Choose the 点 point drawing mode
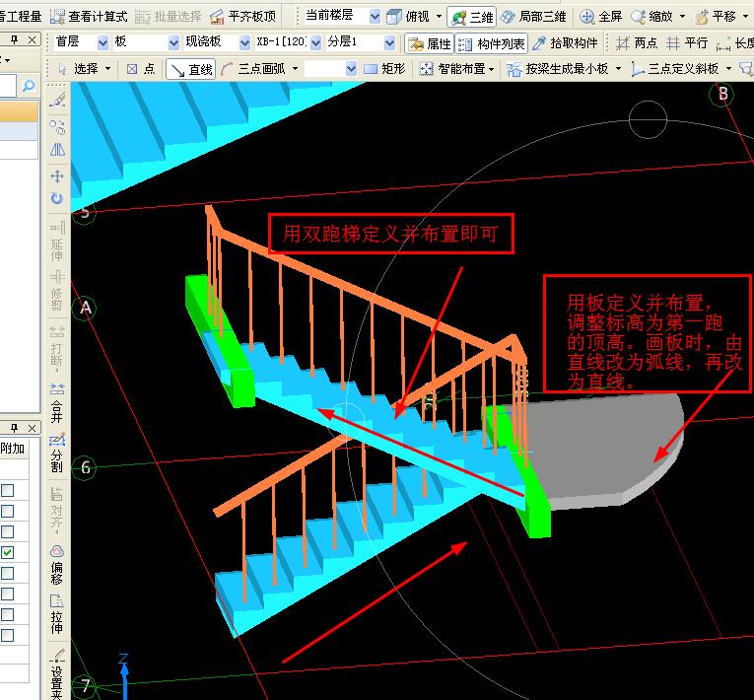The image size is (754, 700). coord(141,69)
